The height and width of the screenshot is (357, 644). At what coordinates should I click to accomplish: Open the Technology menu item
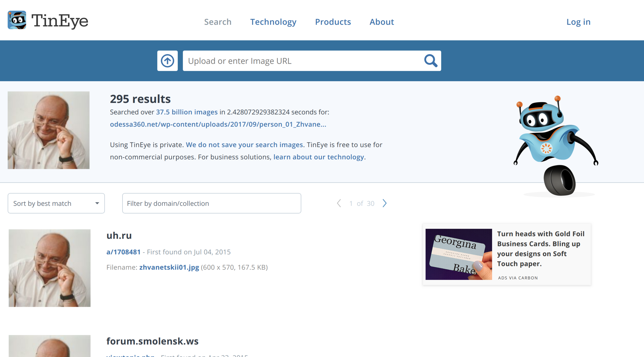coord(273,22)
